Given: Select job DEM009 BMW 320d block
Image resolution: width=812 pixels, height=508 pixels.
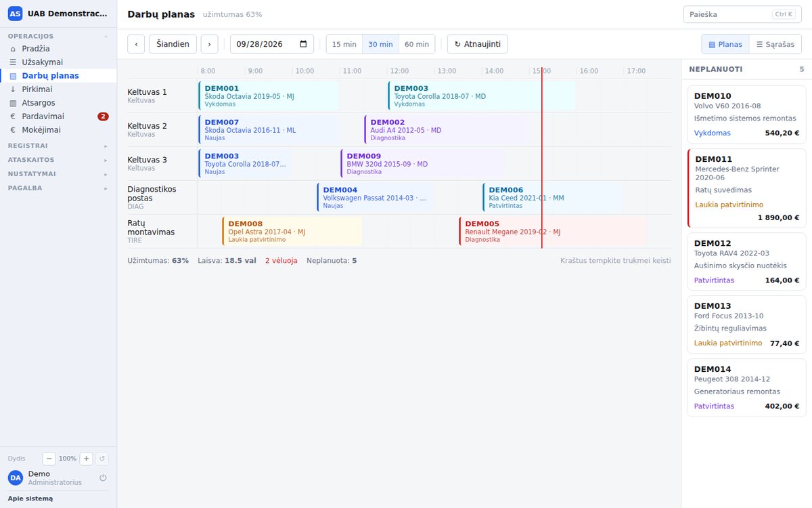Looking at the screenshot, I should 422,163.
